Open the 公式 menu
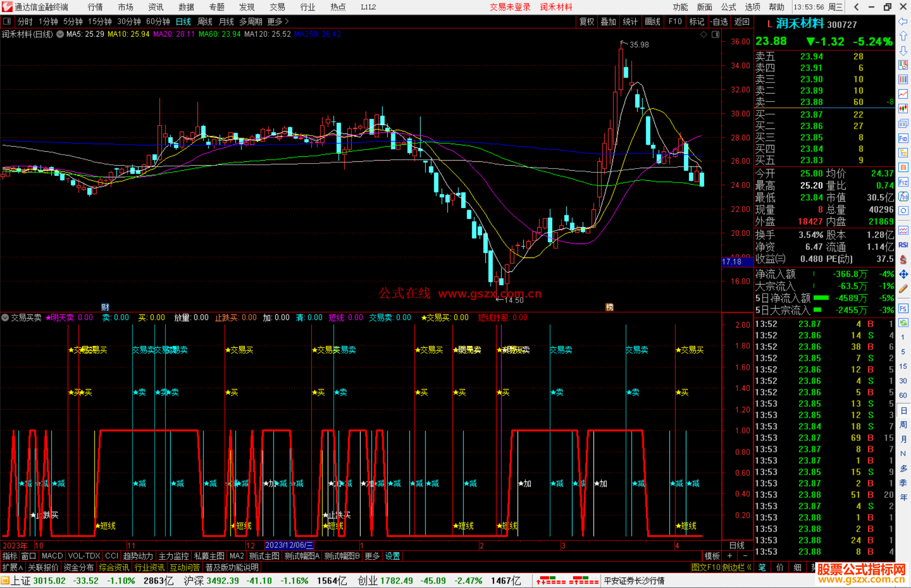 (x=728, y=7)
